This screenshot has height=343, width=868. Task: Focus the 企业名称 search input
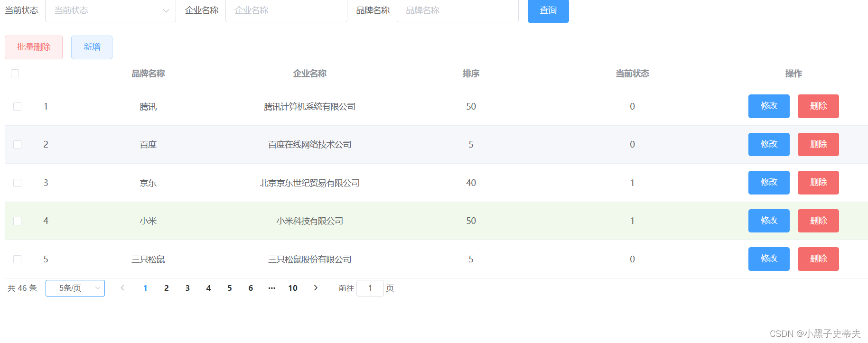pyautogui.click(x=286, y=10)
